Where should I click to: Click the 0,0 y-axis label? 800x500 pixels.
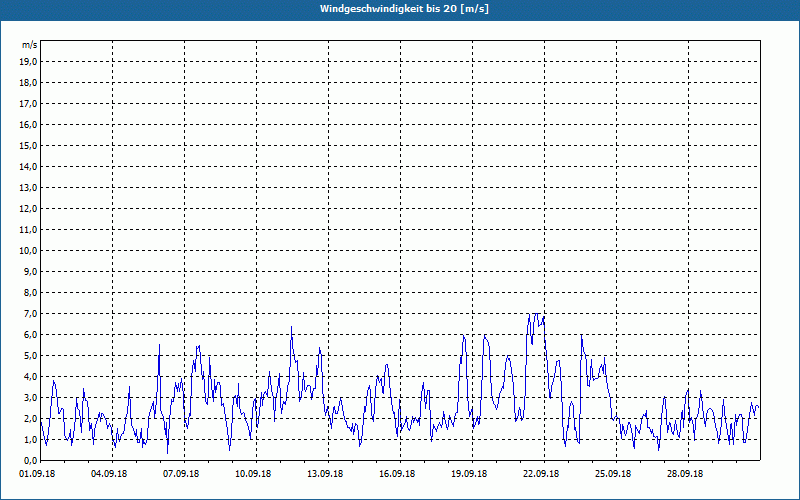coord(31,460)
